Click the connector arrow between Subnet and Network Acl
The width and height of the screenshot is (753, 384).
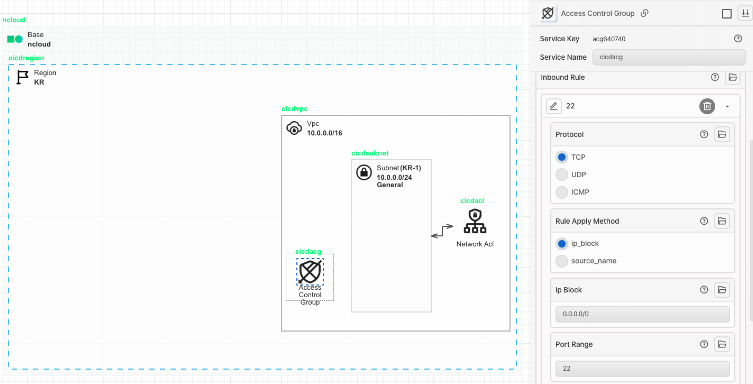(442, 230)
